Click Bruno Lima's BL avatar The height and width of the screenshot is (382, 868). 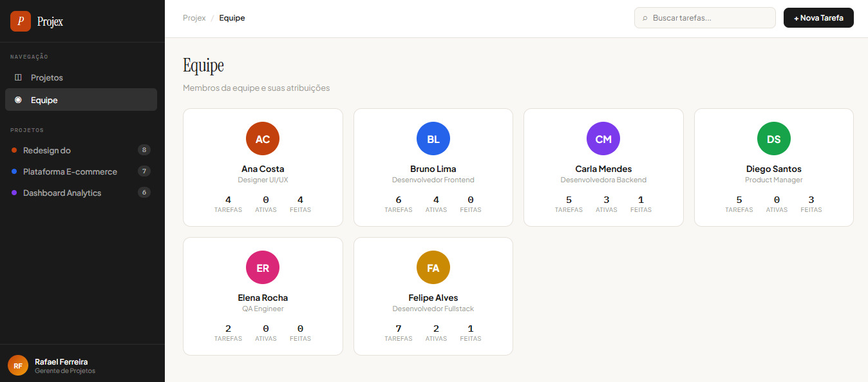pyautogui.click(x=433, y=139)
